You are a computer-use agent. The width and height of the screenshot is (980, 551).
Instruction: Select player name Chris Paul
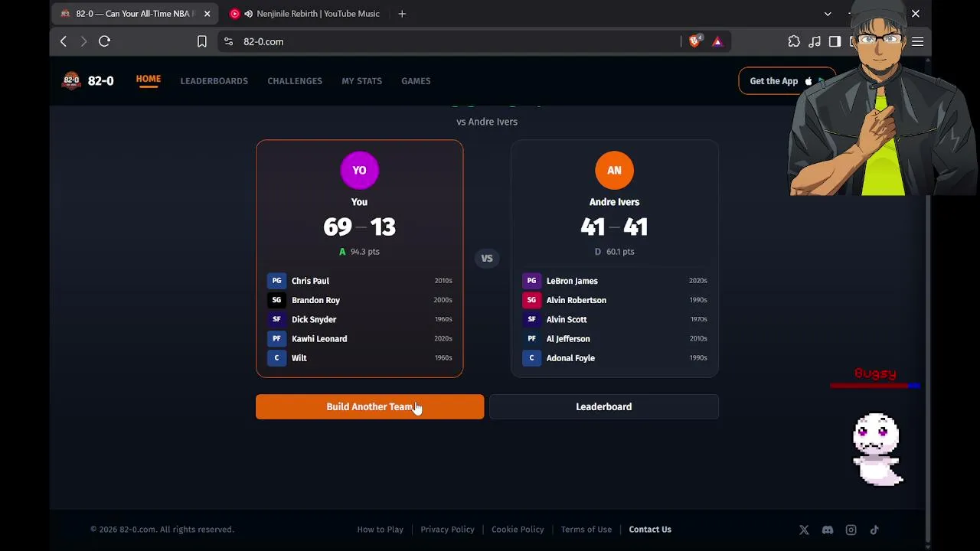click(x=310, y=281)
